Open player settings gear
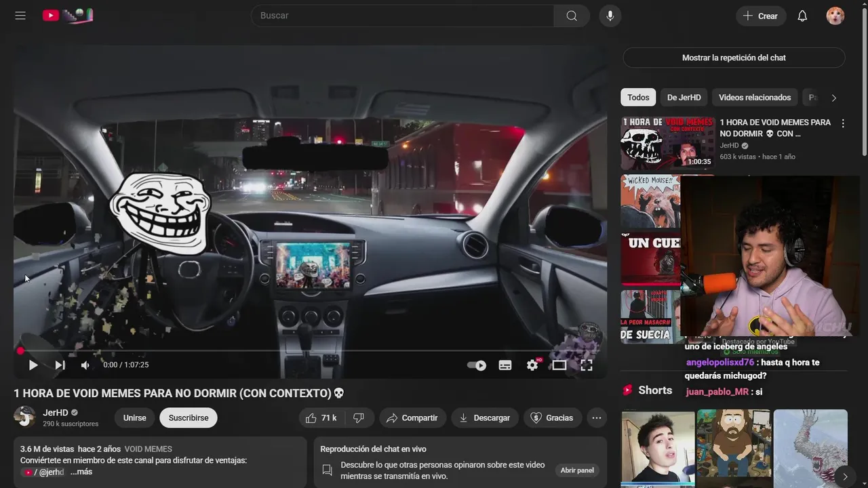 tap(532, 365)
